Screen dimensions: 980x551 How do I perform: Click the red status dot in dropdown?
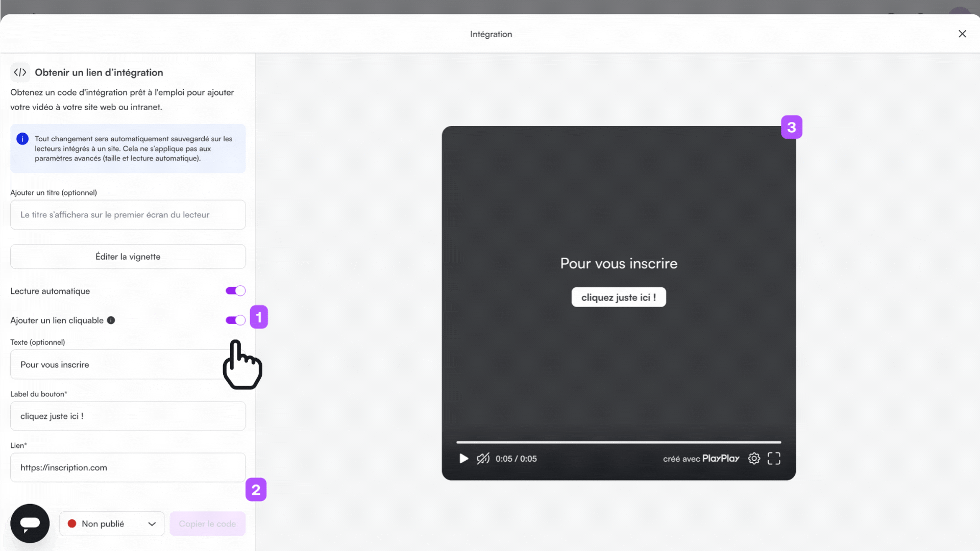(x=72, y=524)
